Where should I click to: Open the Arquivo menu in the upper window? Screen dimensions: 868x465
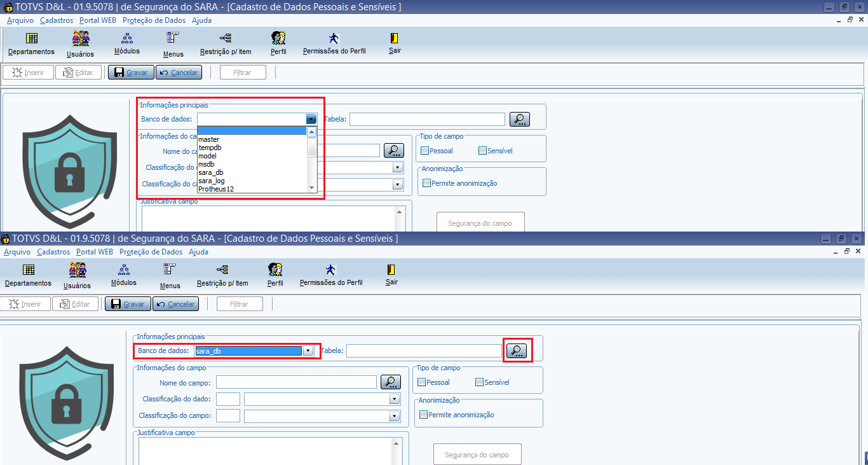(x=20, y=20)
